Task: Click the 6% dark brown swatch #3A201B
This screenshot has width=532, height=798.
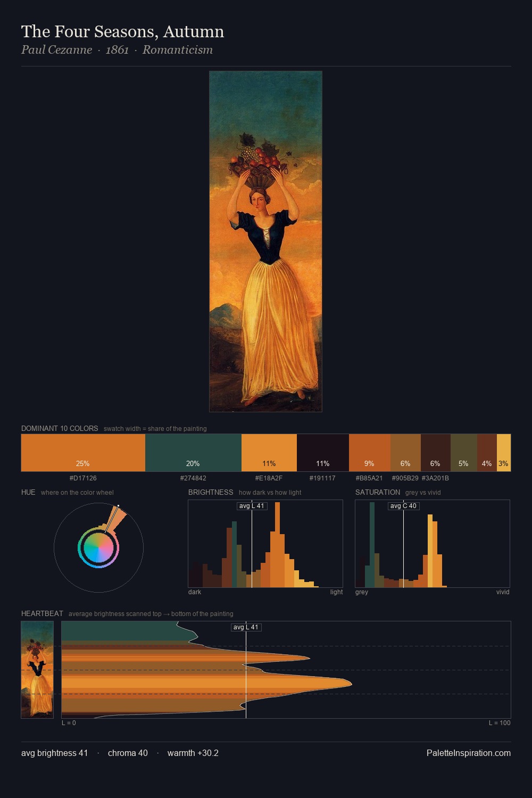Action: pyautogui.click(x=436, y=453)
